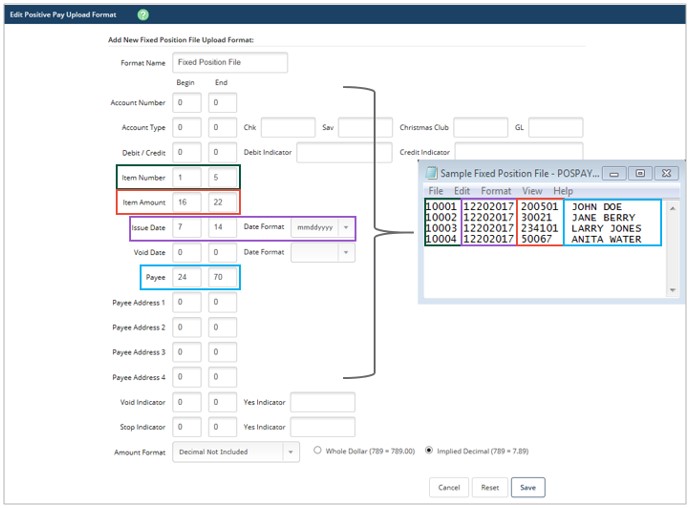Click payee name LARRY JONES in sample file

pos(606,228)
